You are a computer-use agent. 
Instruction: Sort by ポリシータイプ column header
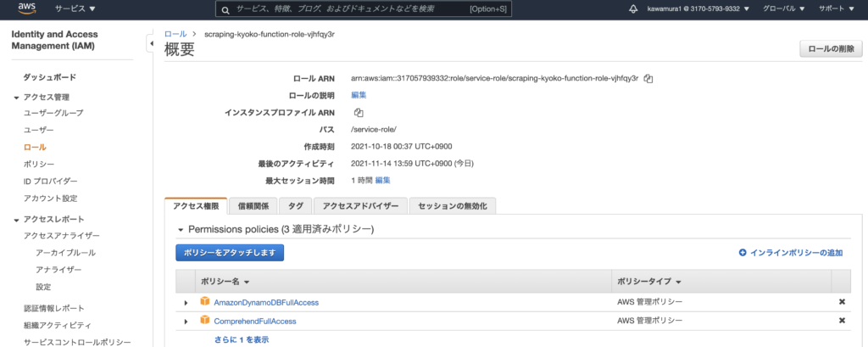[x=648, y=282]
